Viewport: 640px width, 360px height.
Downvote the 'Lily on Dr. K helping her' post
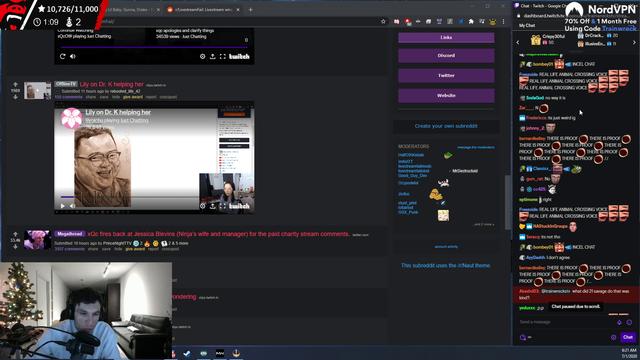coord(16,97)
